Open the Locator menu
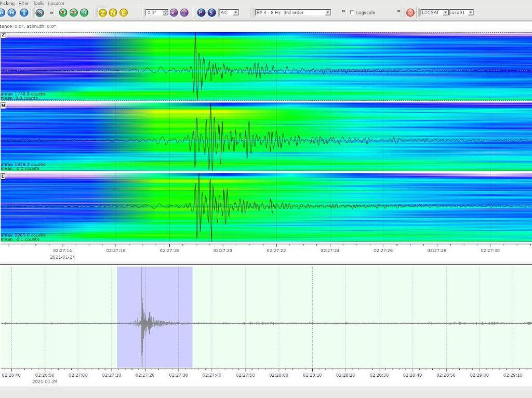 [56, 3]
